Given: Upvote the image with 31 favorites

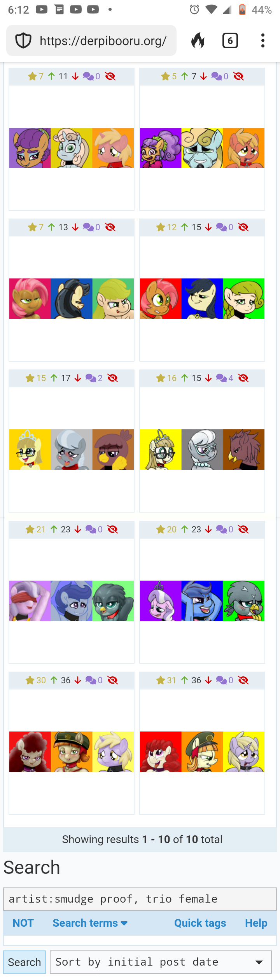Looking at the screenshot, I should pyautogui.click(x=185, y=680).
